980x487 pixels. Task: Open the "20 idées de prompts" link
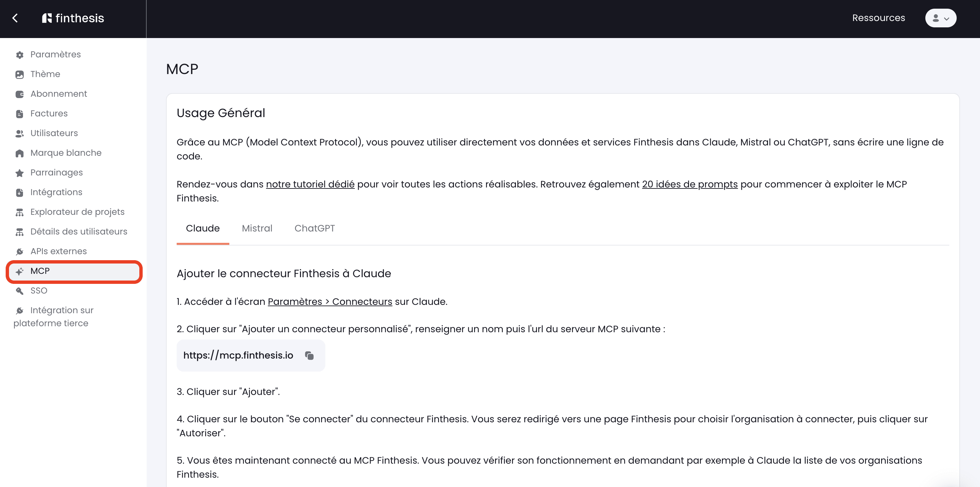click(x=690, y=184)
